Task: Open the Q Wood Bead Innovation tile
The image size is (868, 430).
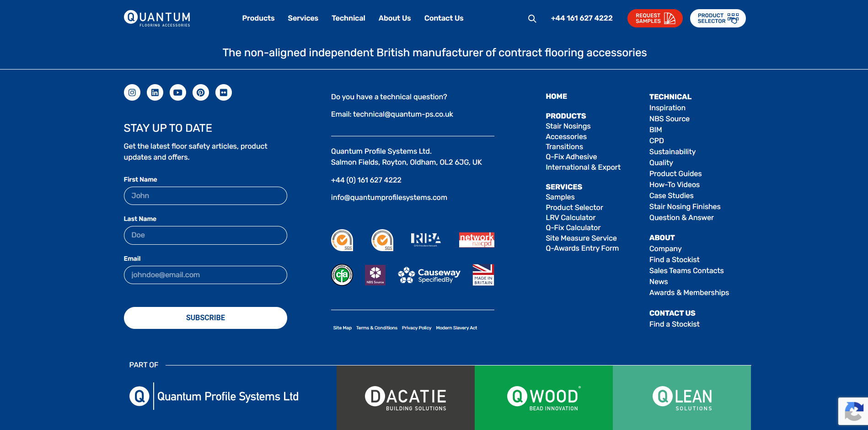Action: [544, 398]
